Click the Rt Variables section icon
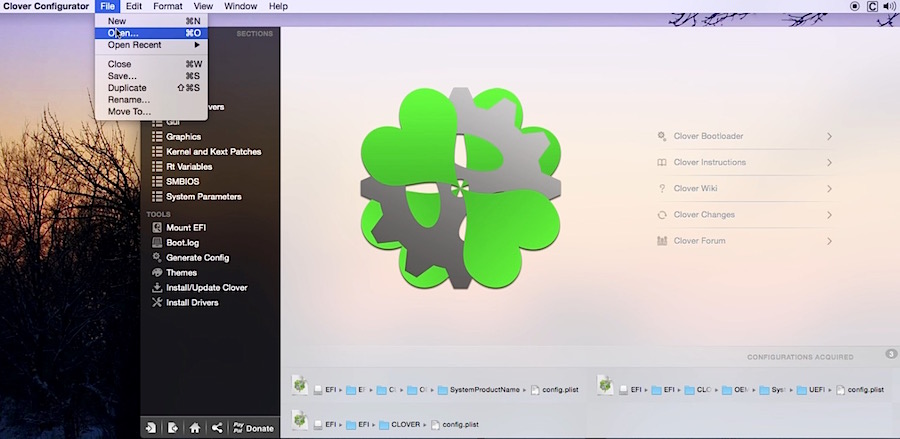The image size is (900, 439). (x=157, y=166)
